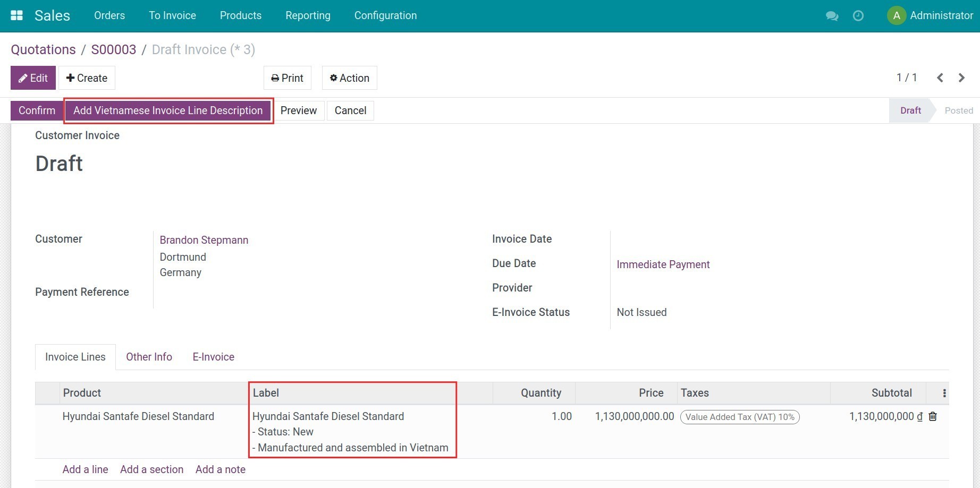The width and height of the screenshot is (980, 488).
Task: Go to next record with right arrow
Action: click(961, 78)
